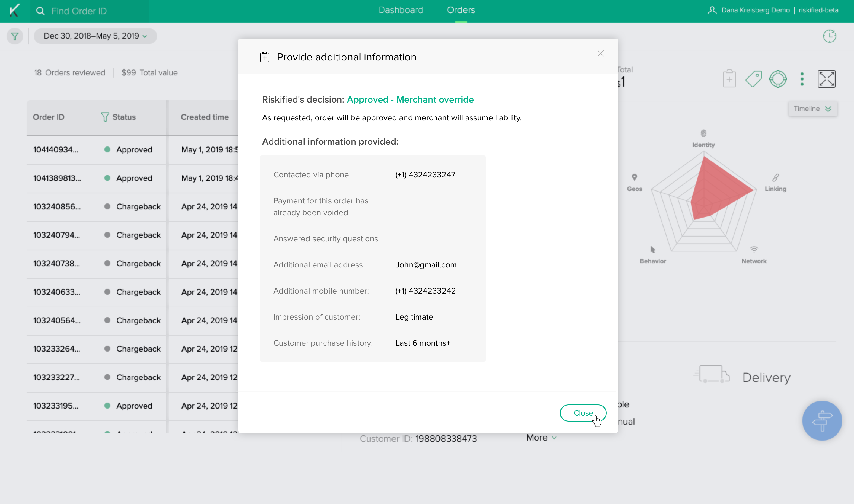854x504 pixels.
Task: Click the clipboard-plus additional information icon
Action: coord(729,79)
